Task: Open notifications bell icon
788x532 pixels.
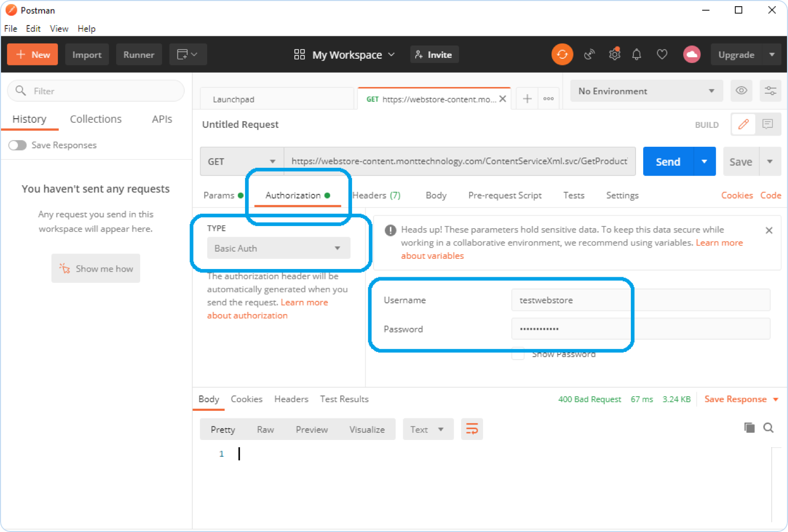Action: [637, 54]
